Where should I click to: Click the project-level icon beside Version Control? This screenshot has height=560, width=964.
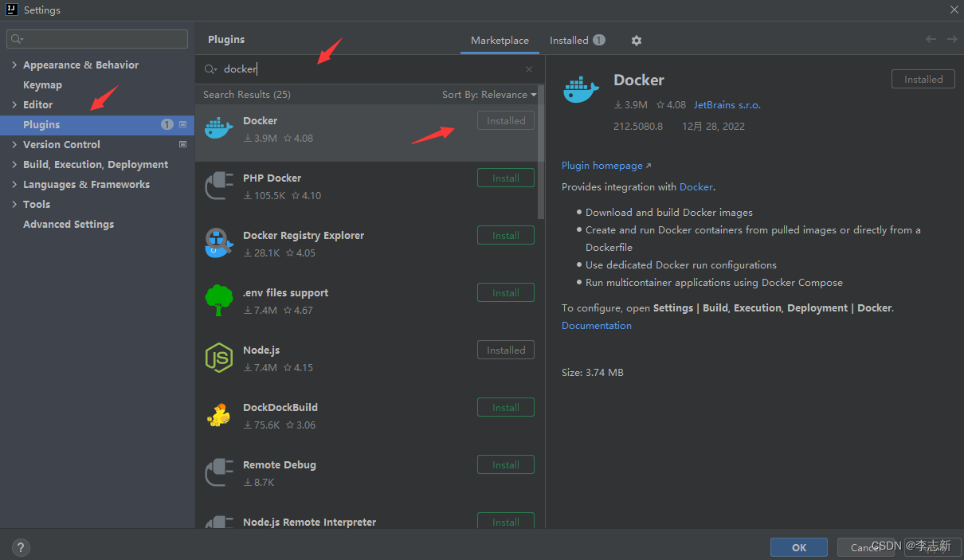click(182, 144)
